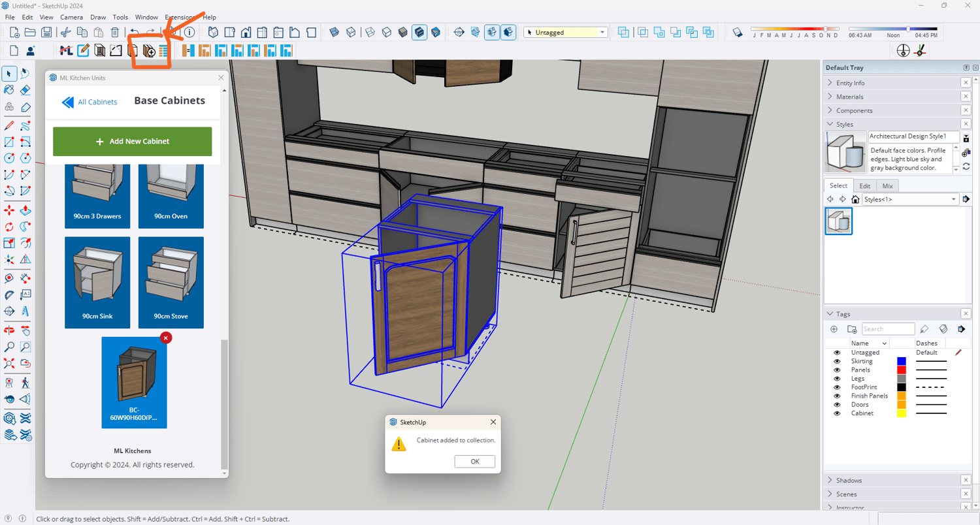Screen dimensions: 980x525
Task: Click the Paint Bucket tool
Action: [x=9, y=90]
